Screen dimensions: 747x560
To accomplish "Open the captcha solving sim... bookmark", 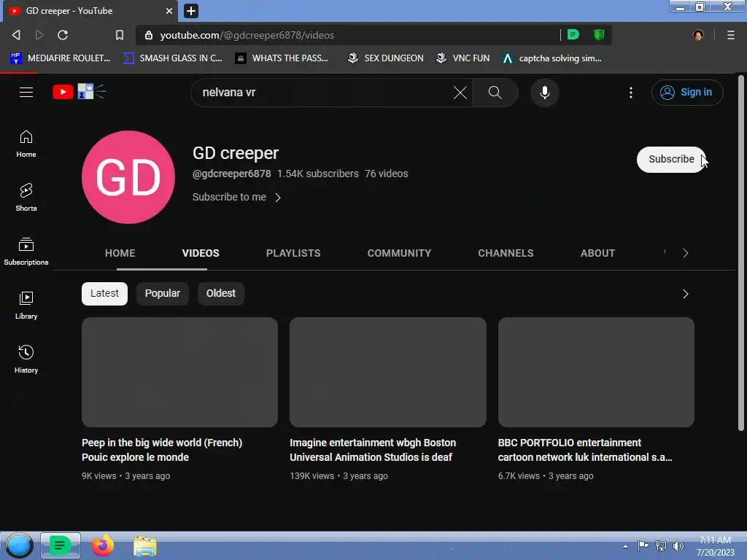I will point(552,58).
